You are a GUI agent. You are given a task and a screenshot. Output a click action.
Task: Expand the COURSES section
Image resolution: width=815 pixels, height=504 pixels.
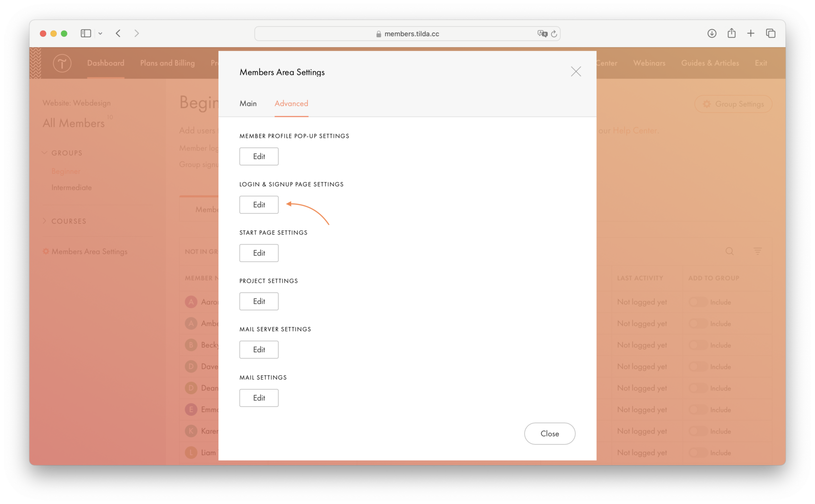tap(44, 221)
